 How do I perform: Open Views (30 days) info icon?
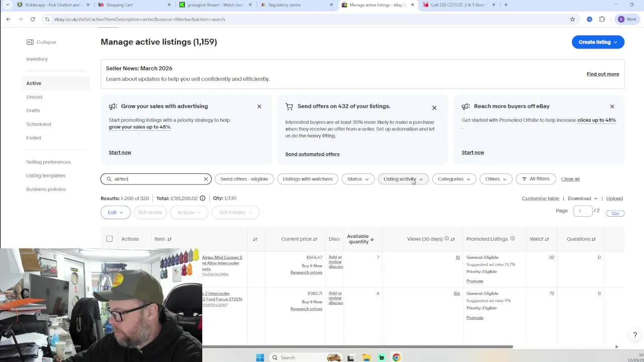(x=446, y=239)
